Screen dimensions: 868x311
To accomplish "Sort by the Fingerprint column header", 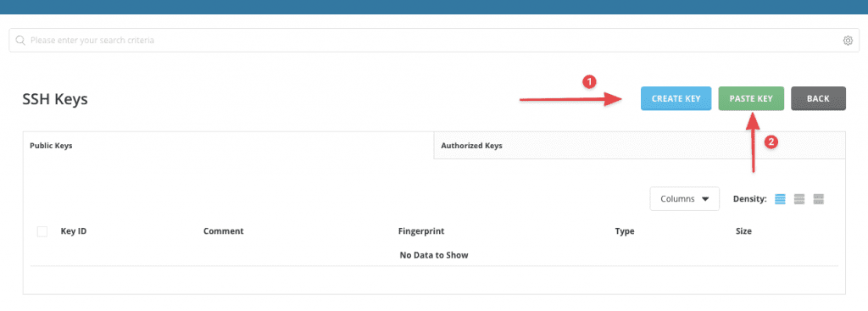I will coord(420,231).
